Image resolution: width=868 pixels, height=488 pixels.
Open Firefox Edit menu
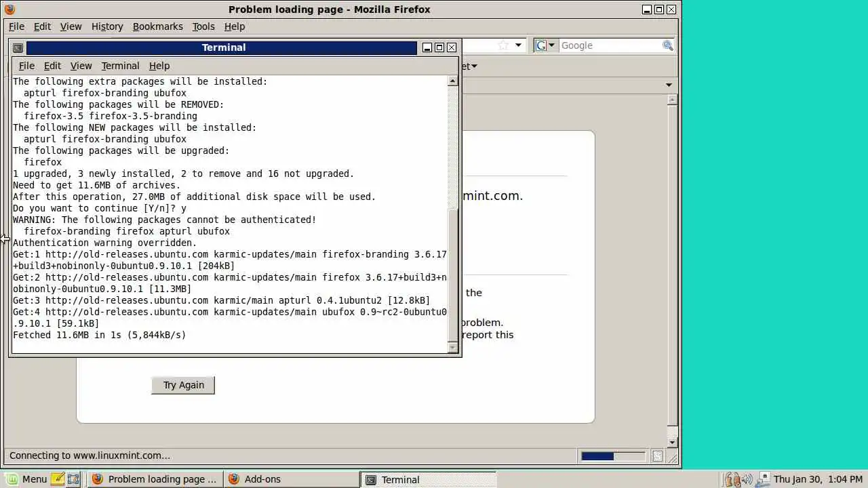click(x=42, y=26)
